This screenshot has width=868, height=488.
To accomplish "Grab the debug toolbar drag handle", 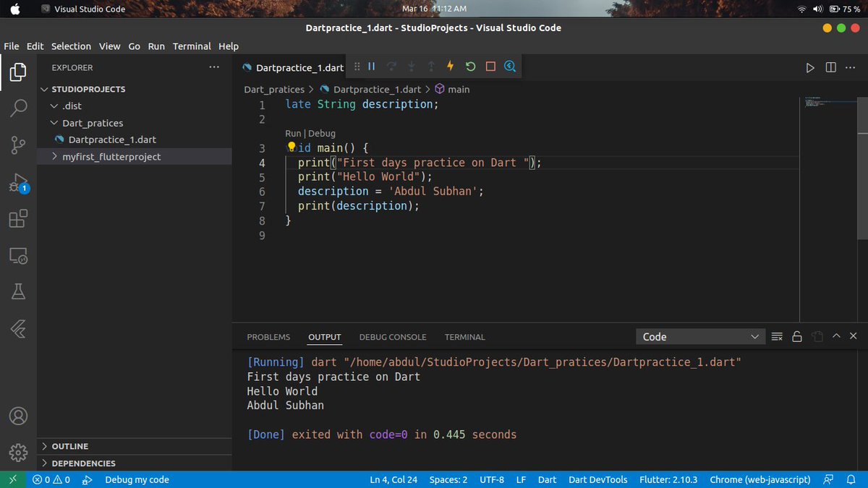I will [x=357, y=67].
